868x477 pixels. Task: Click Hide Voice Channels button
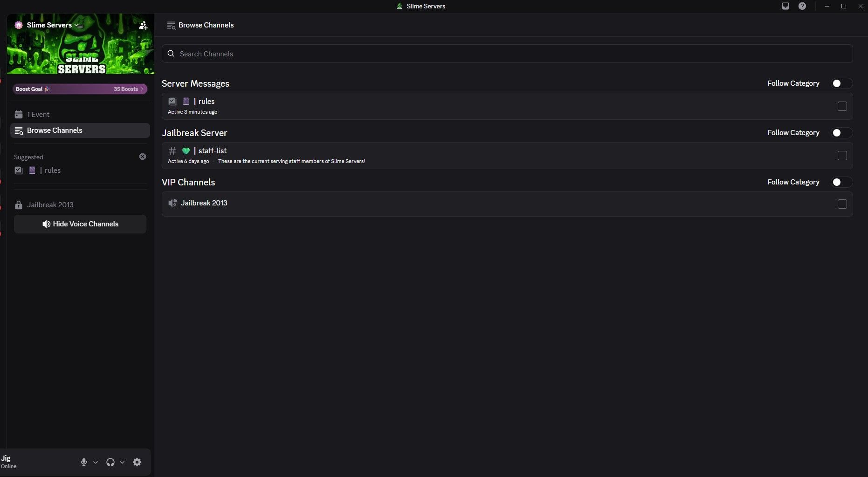coord(80,224)
